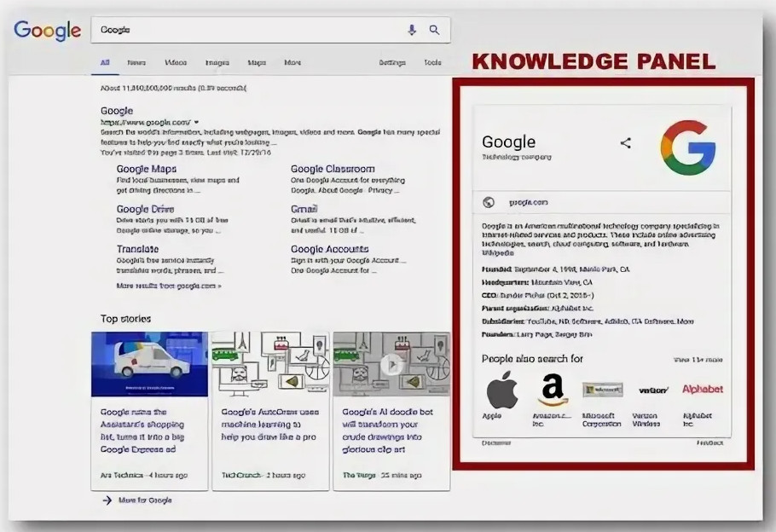Click the Mountain View, CA headquarters value
Viewport: 776px width, 532px height.
[x=562, y=282]
